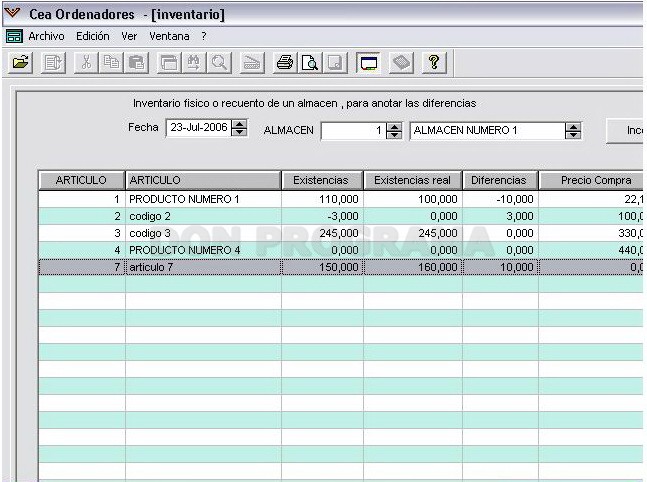Click the Existencias real column header
The image size is (647, 482).
pyautogui.click(x=413, y=180)
